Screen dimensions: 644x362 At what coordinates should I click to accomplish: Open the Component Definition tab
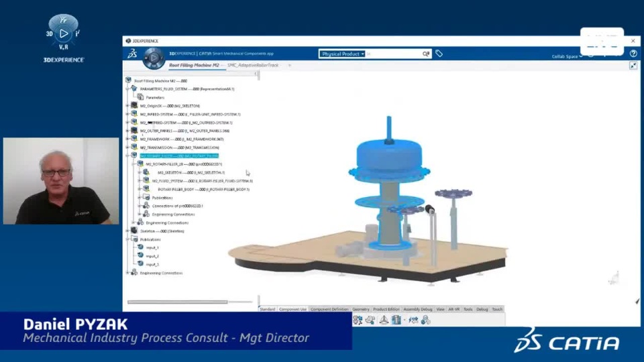click(x=329, y=309)
